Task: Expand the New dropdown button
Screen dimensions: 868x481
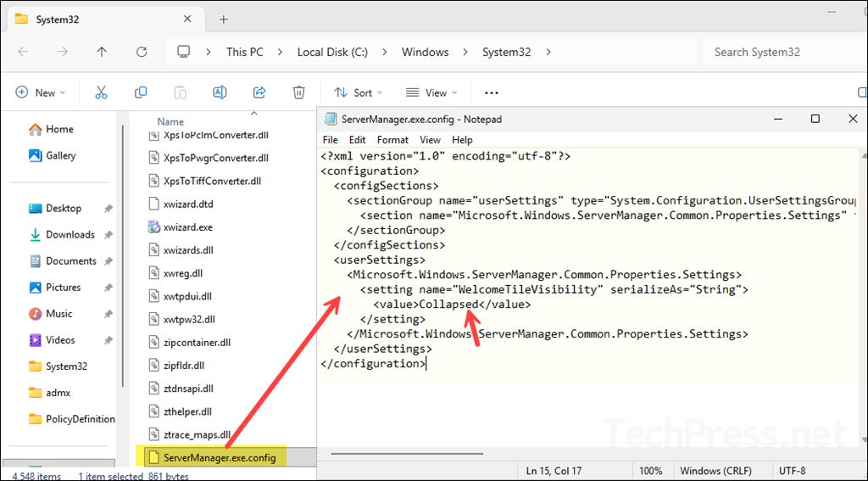Action: 38,92
